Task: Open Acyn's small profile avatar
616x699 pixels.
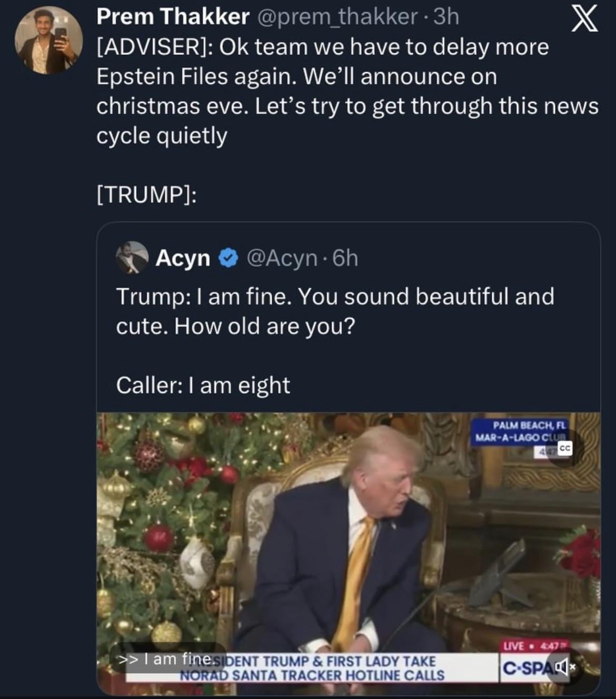Action: point(132,258)
